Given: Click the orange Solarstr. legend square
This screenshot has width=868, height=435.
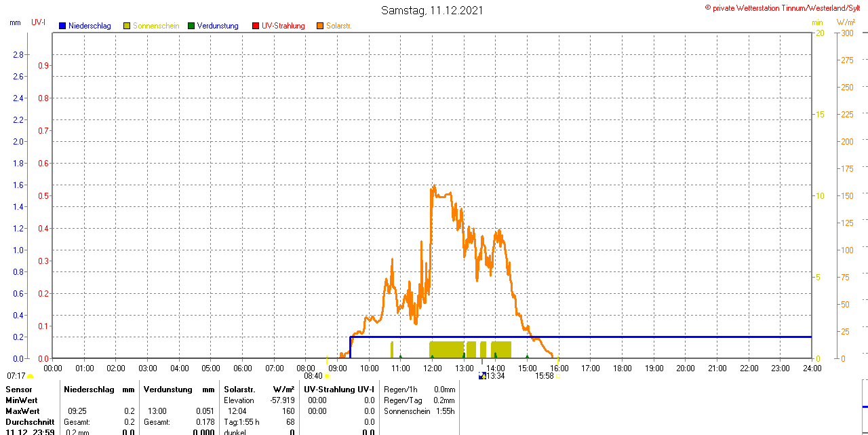Looking at the screenshot, I should point(320,26).
